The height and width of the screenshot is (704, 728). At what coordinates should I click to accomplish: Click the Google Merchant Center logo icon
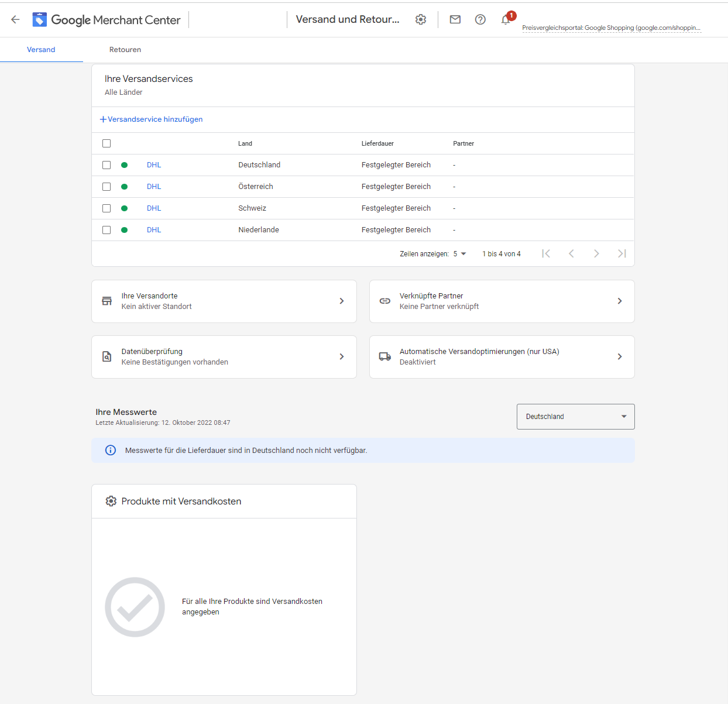pyautogui.click(x=39, y=20)
